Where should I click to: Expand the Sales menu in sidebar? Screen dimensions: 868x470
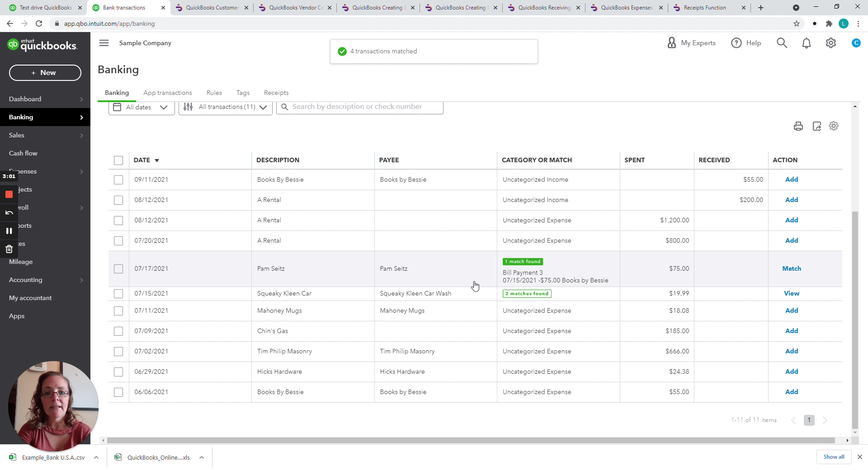click(x=45, y=135)
